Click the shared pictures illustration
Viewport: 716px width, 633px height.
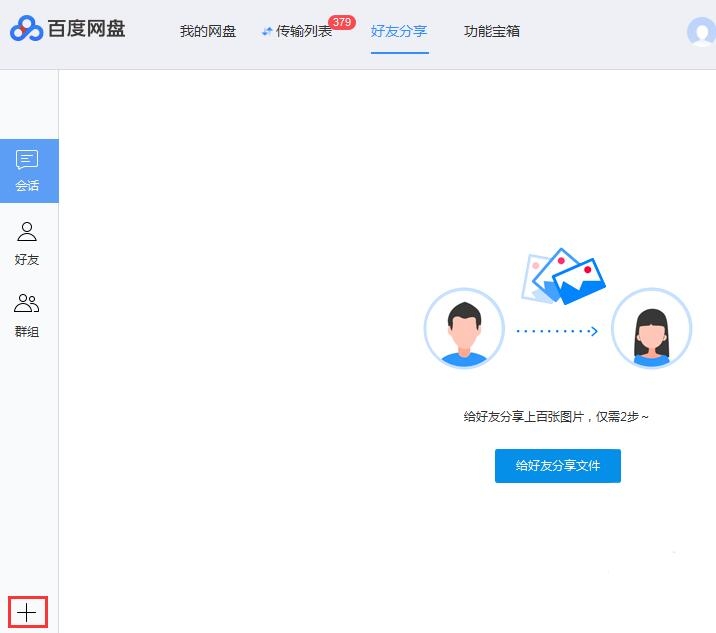pyautogui.click(x=563, y=276)
